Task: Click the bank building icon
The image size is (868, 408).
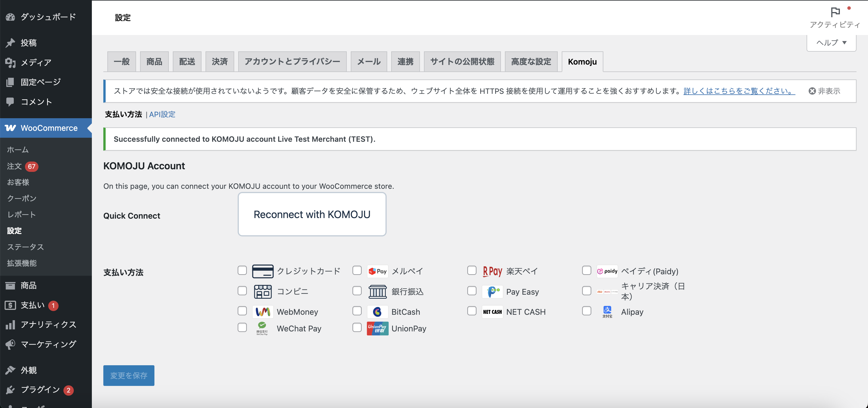Action: [x=377, y=292]
